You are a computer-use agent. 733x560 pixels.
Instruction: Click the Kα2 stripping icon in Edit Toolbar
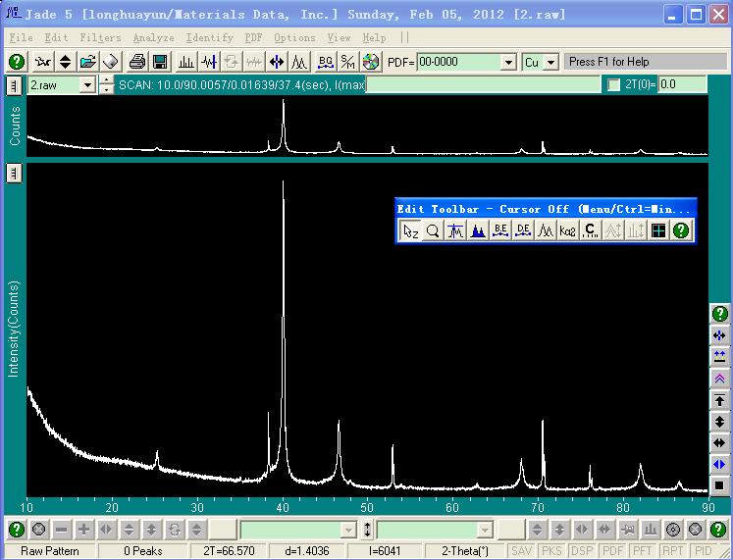pos(567,230)
